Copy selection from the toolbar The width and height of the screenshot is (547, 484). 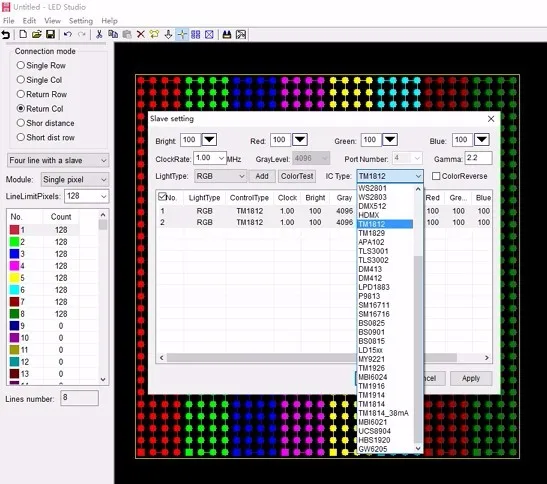[113, 34]
